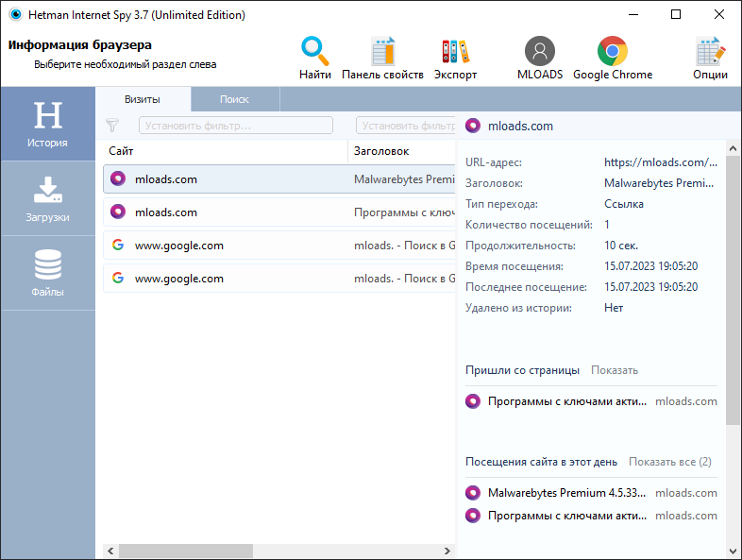Select mloads.com Malwarebytes Premium row
Screen dimensions: 742x560
point(279,178)
